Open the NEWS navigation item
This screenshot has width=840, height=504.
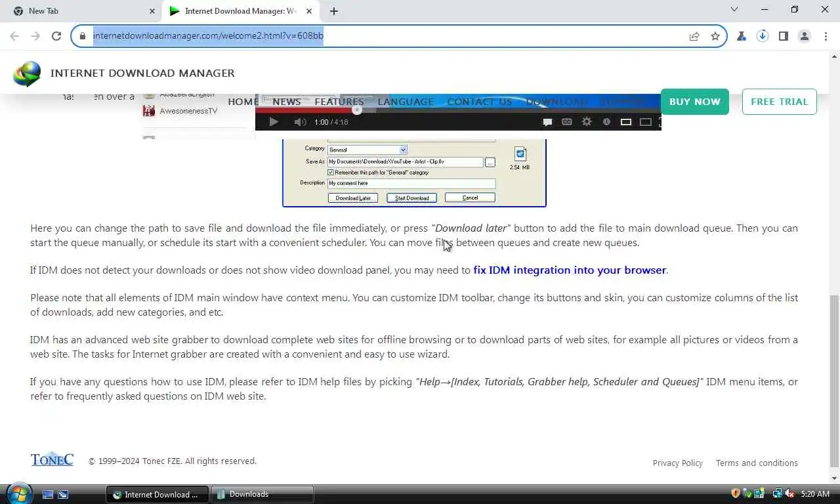click(287, 102)
